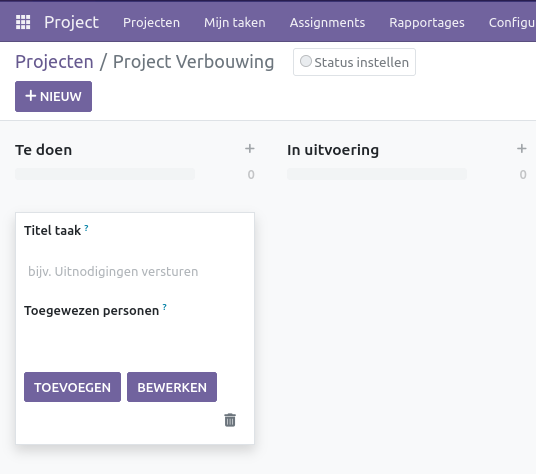
Task: Go back via Projecten breadcrumb link
Action: 54,62
